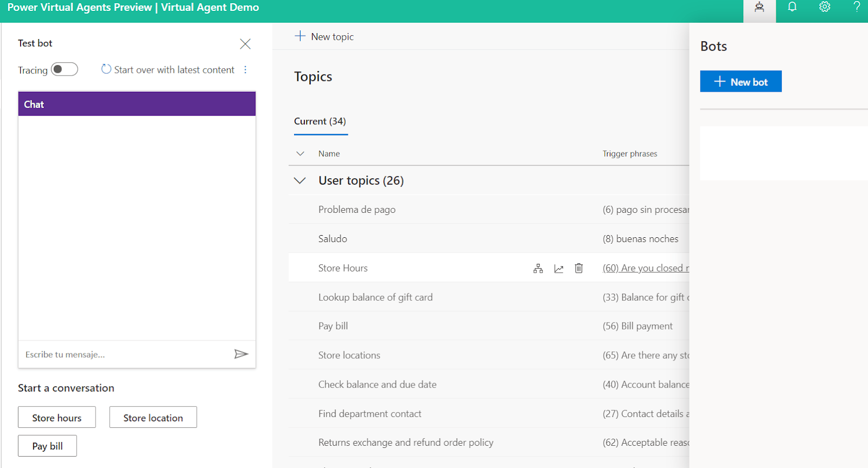Select the Current (34) tab

320,122
